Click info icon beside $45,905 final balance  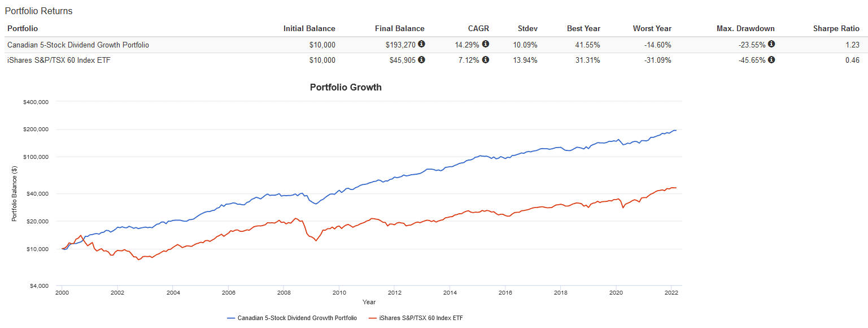coord(421,60)
